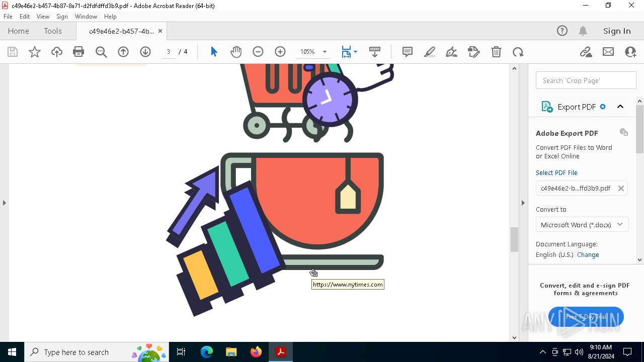
Task: Switch to the Home tab
Action: click(x=19, y=31)
